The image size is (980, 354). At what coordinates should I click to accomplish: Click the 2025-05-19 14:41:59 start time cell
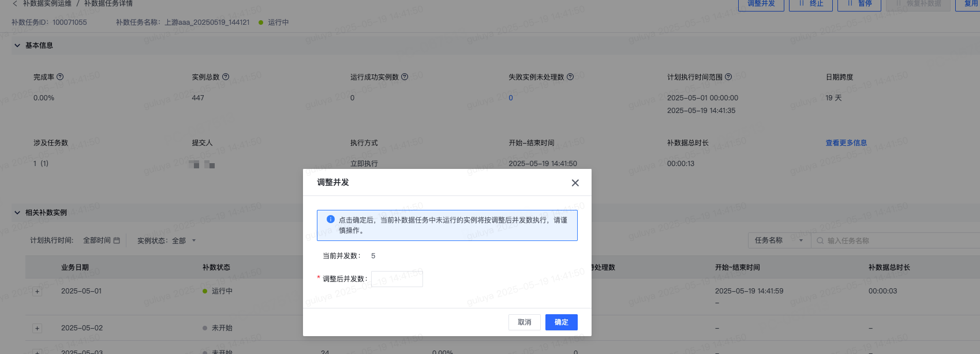pyautogui.click(x=749, y=291)
